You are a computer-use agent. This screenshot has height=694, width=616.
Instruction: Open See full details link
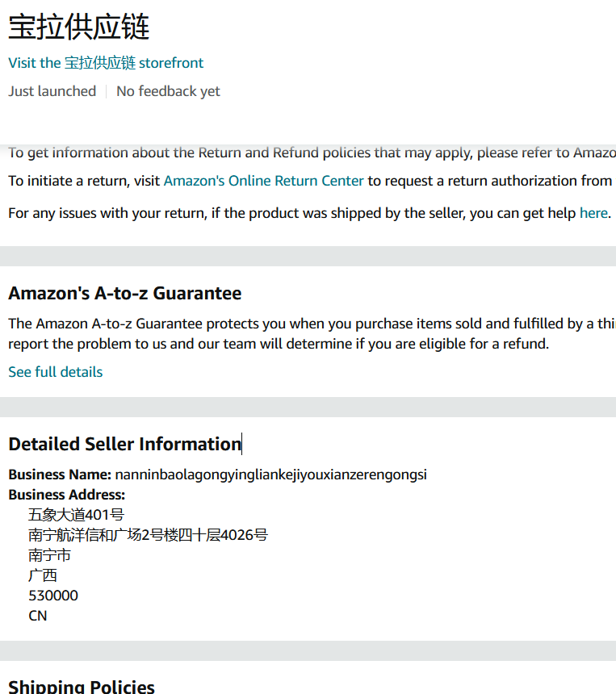pos(56,372)
